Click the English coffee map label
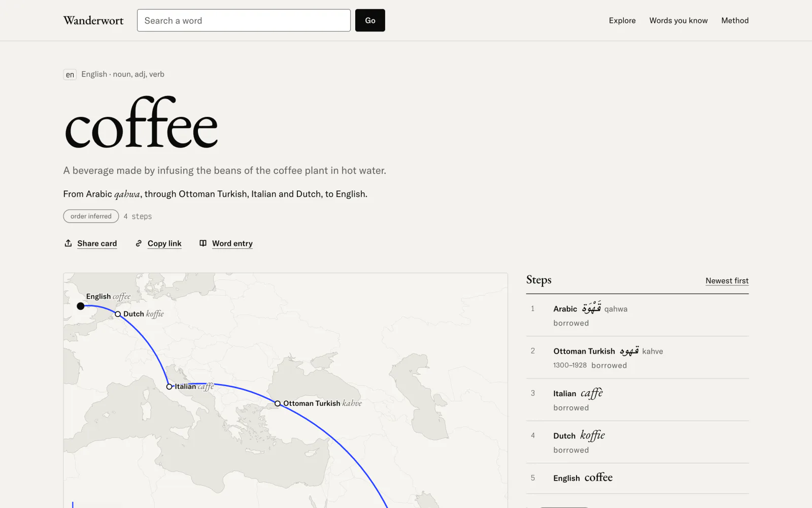812x508 pixels. (x=108, y=296)
